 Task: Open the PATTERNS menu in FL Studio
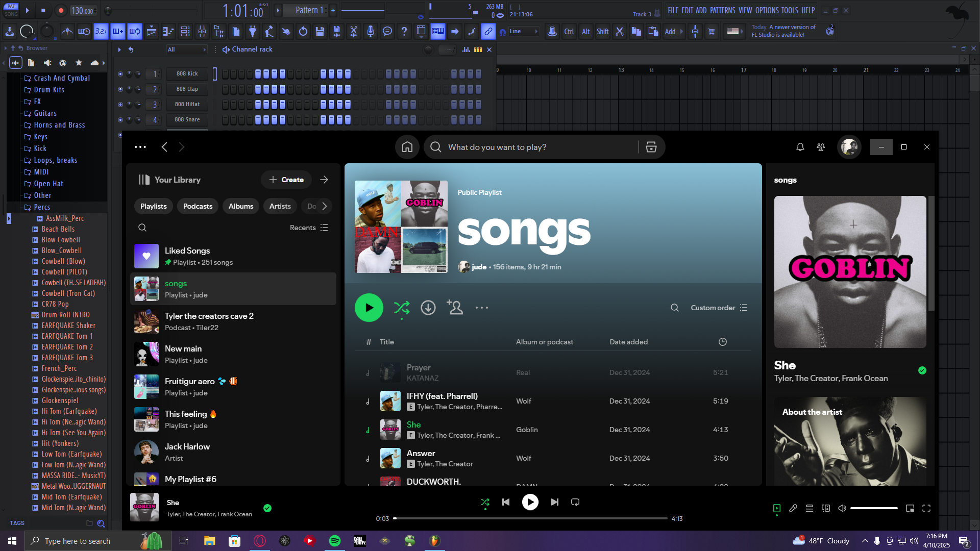tap(722, 10)
